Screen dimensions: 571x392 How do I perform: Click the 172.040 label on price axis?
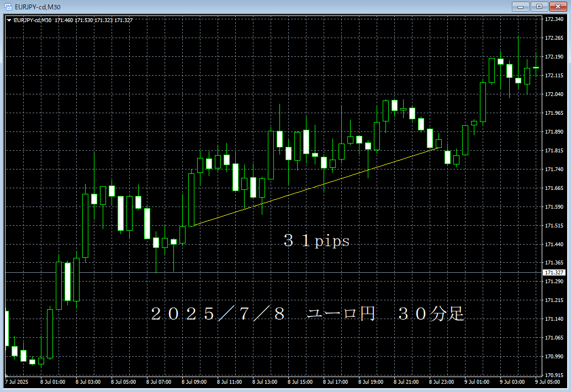point(554,94)
